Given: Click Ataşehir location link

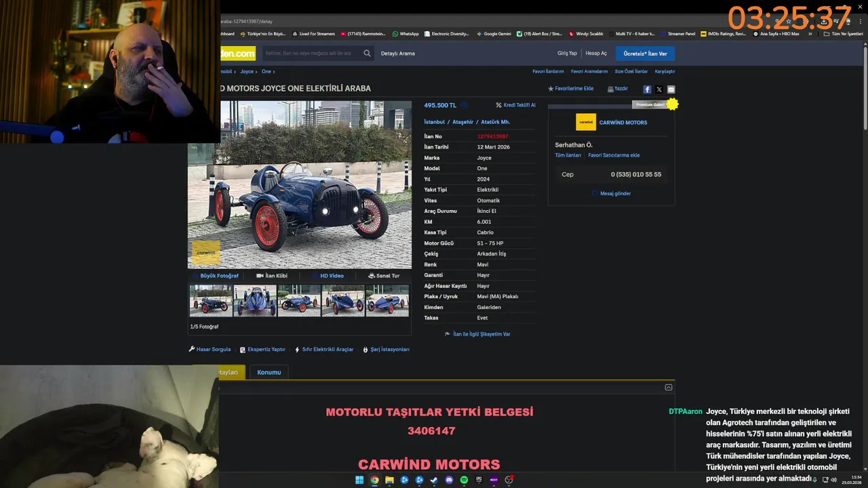Looking at the screenshot, I should 463,122.
